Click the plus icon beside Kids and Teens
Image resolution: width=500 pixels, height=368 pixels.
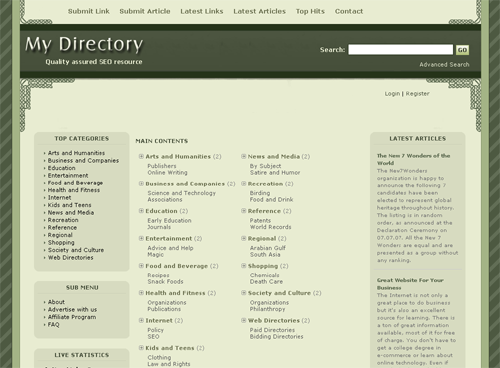pos(141,348)
